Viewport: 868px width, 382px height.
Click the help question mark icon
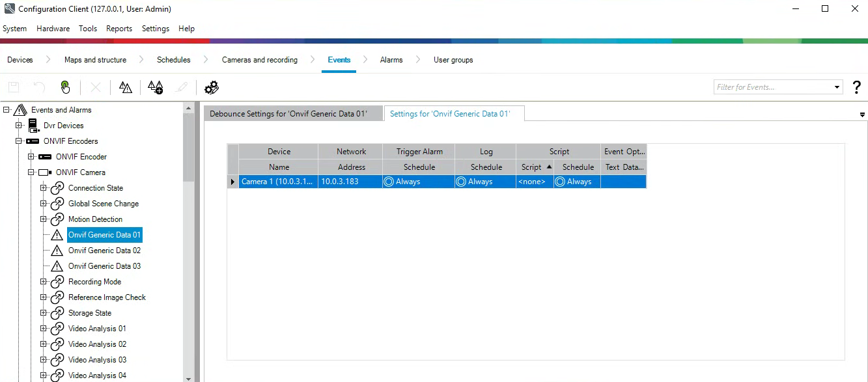click(856, 87)
